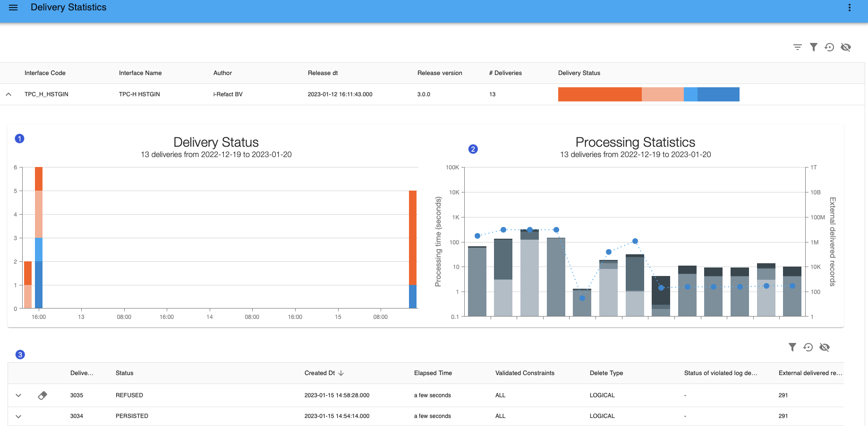Toggle deliveries table hidden columns eye icon
Viewport: 868px width, 426px height.
825,347
